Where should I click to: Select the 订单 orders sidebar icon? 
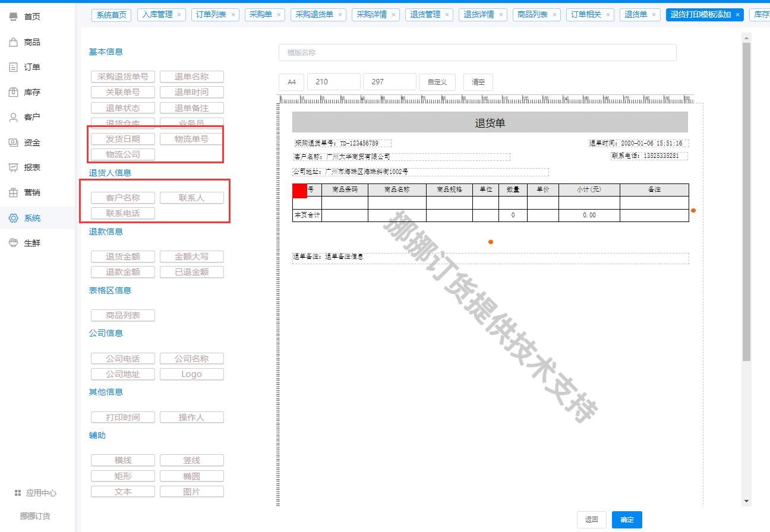pyautogui.click(x=13, y=67)
